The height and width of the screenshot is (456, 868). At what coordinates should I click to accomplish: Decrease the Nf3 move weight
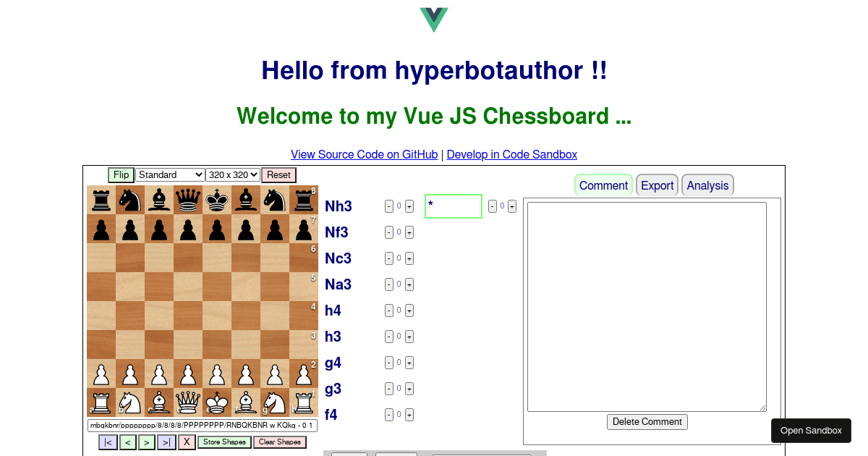point(389,232)
